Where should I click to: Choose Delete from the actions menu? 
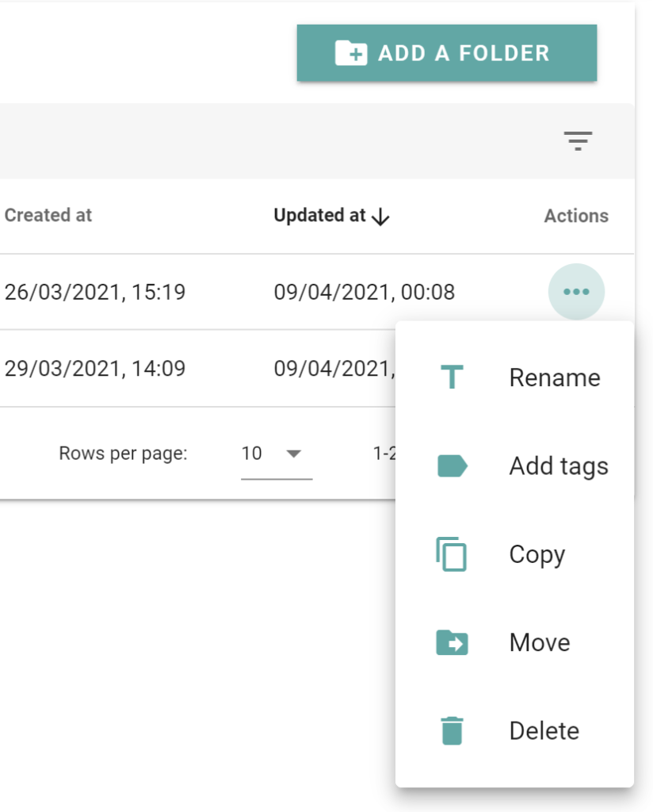tap(514, 730)
